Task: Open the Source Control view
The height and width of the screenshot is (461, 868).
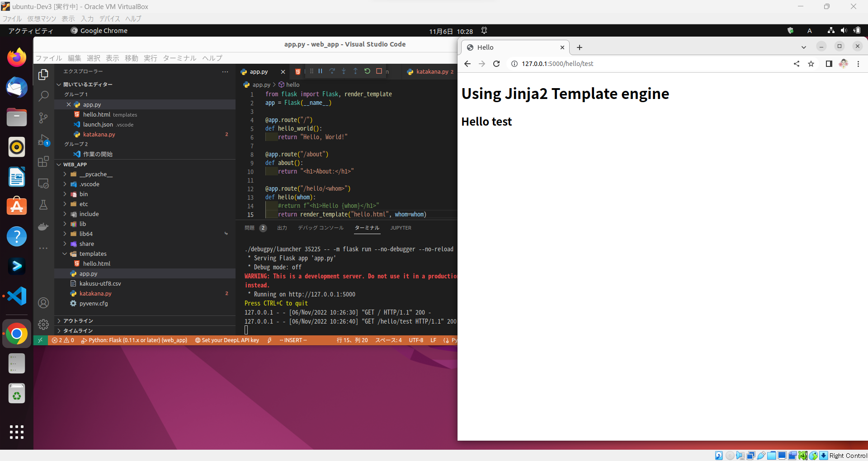Action: 43,118
